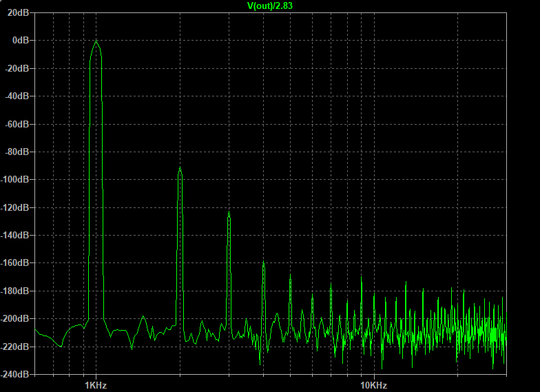Click the -220dB axis label
The width and height of the screenshot is (540, 392).
(x=15, y=346)
